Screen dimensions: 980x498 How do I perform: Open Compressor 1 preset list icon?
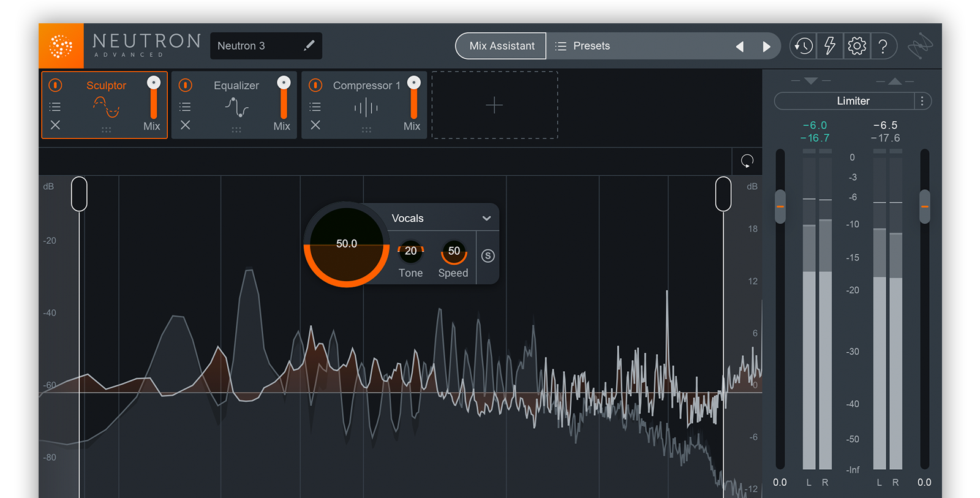[x=315, y=107]
